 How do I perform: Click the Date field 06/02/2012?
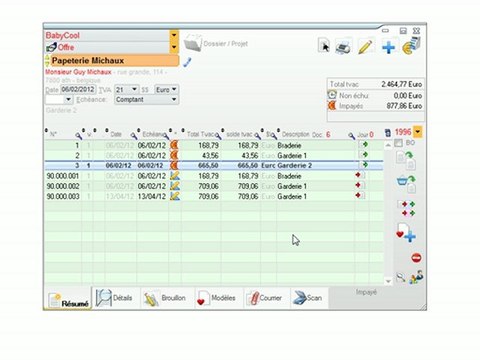pos(78,89)
